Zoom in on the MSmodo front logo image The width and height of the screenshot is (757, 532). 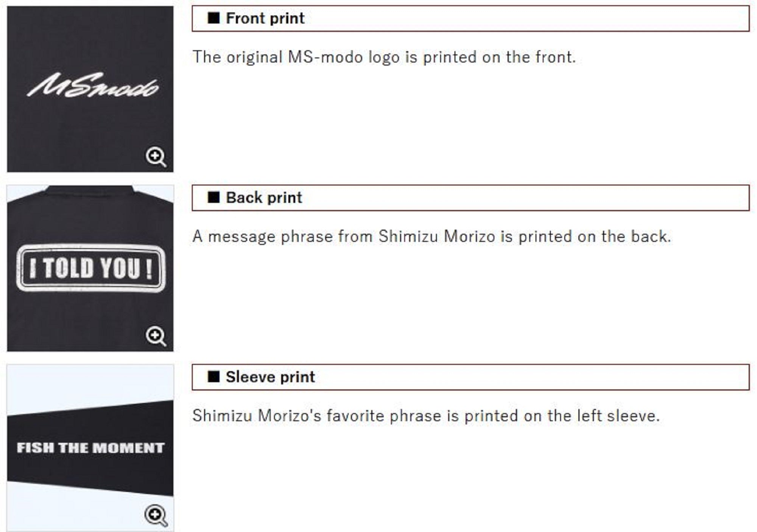click(x=156, y=157)
